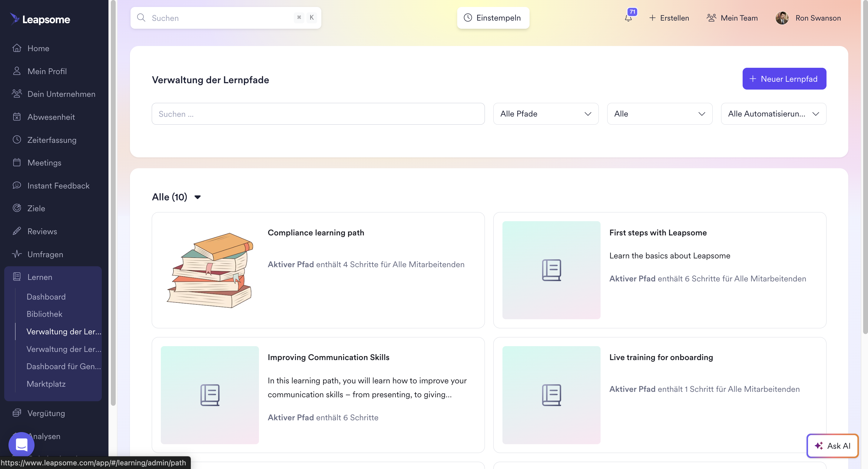Viewport: 868px width, 469px height.
Task: Click the Suchen ... learning path filter field
Action: pyautogui.click(x=318, y=114)
